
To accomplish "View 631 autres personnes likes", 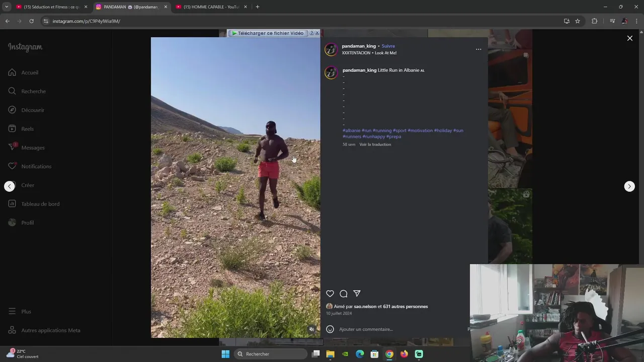I will pos(406,307).
